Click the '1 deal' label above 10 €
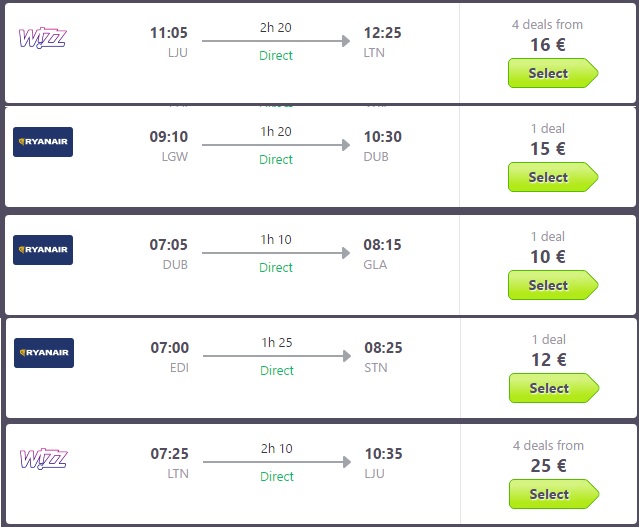This screenshot has width=639, height=527. point(547,236)
